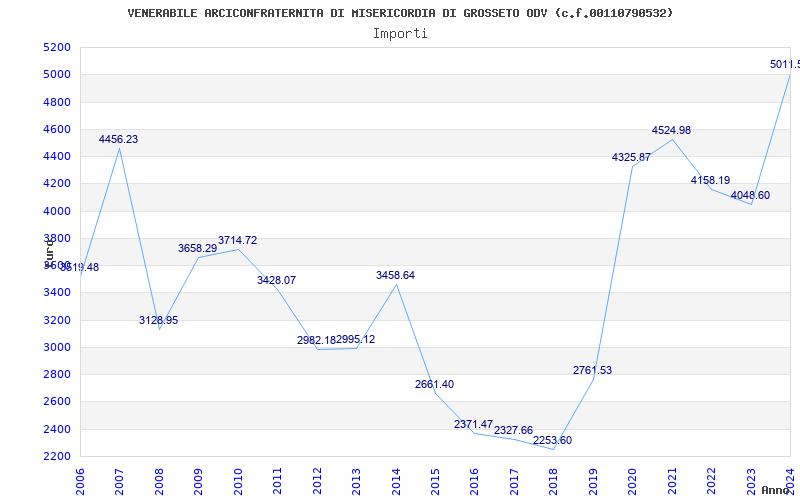Select the 4048.60 data label for 2023
800x500 pixels.
(x=751, y=195)
